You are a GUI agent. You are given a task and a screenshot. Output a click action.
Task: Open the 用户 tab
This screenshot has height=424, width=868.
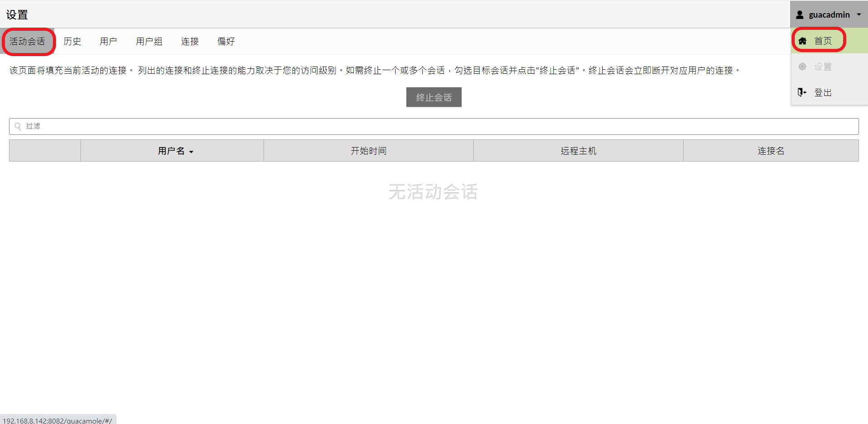108,41
